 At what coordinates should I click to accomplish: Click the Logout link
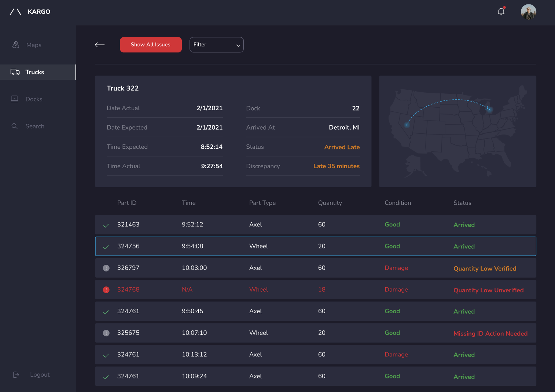40,374
